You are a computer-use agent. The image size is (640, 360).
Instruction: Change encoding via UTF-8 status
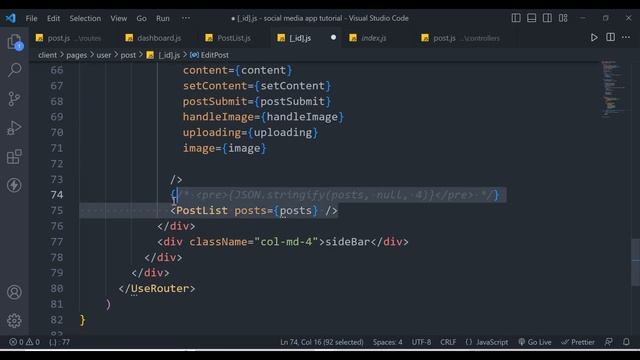point(421,342)
